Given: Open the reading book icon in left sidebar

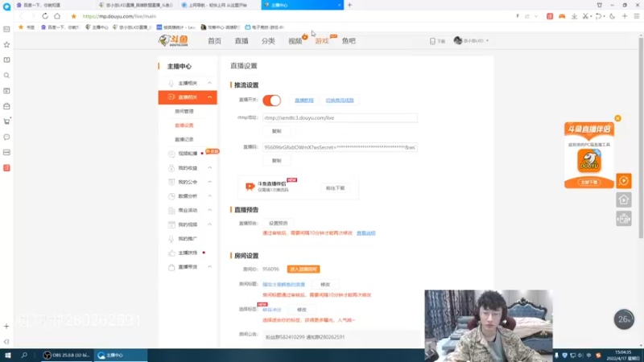Looking at the screenshot, I should (x=6, y=60).
